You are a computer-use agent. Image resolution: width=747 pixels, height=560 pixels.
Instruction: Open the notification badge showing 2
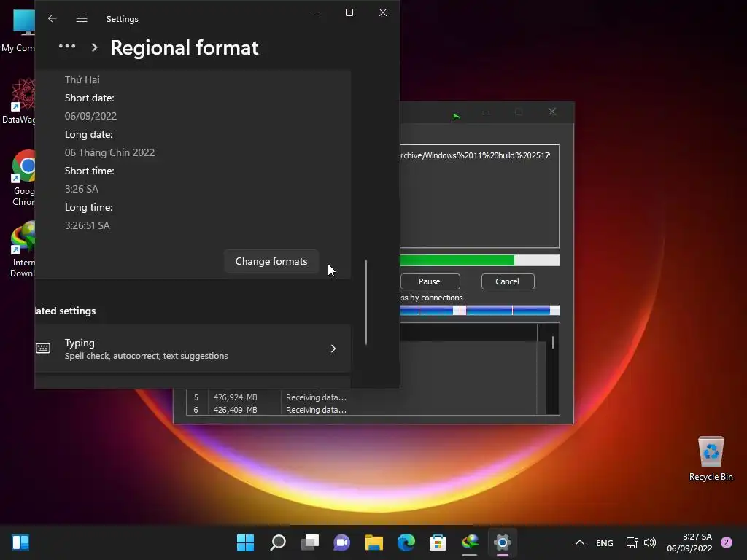click(x=727, y=542)
